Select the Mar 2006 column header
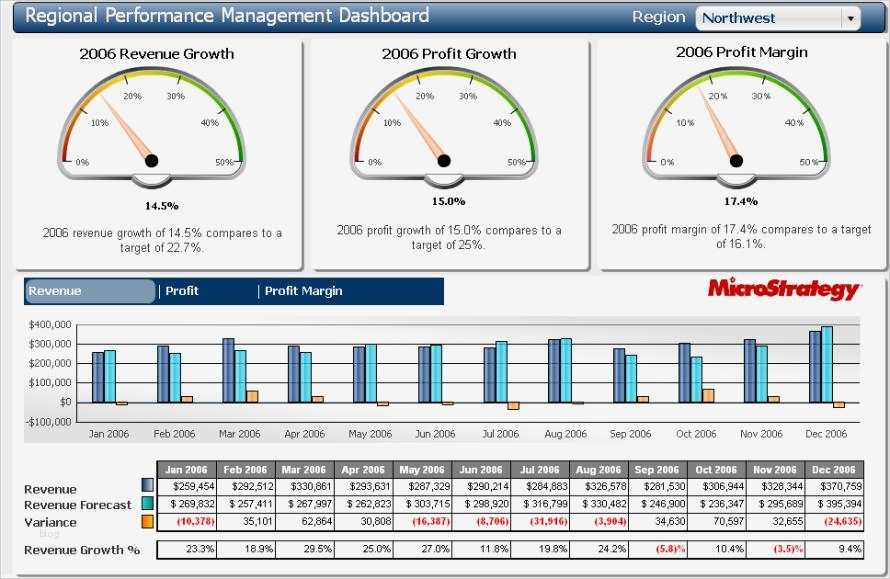This screenshot has width=890, height=579. [x=304, y=469]
